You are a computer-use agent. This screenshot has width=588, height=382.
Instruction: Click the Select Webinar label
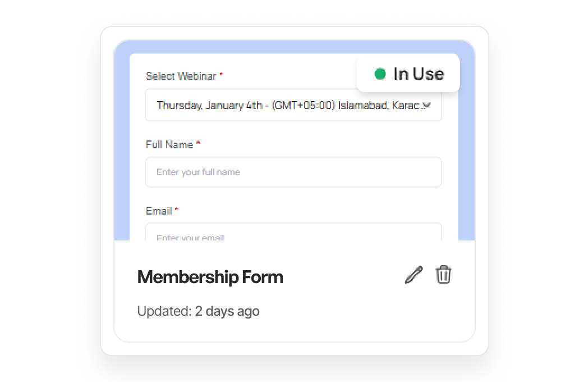pos(181,76)
